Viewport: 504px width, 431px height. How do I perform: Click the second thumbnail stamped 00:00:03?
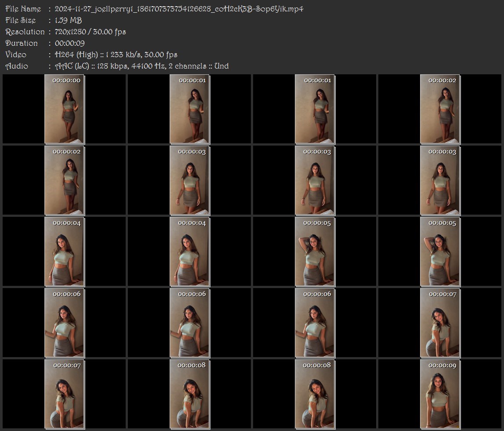click(315, 180)
